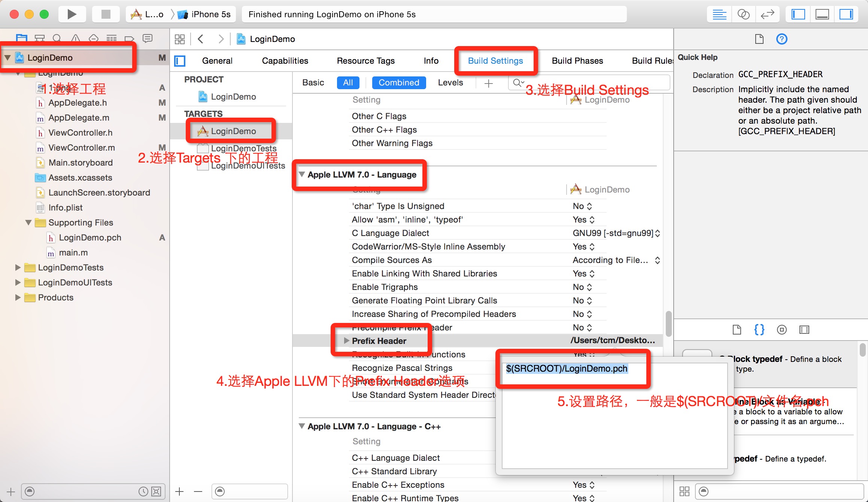Open the Find navigator
The image size is (868, 502).
coord(57,38)
